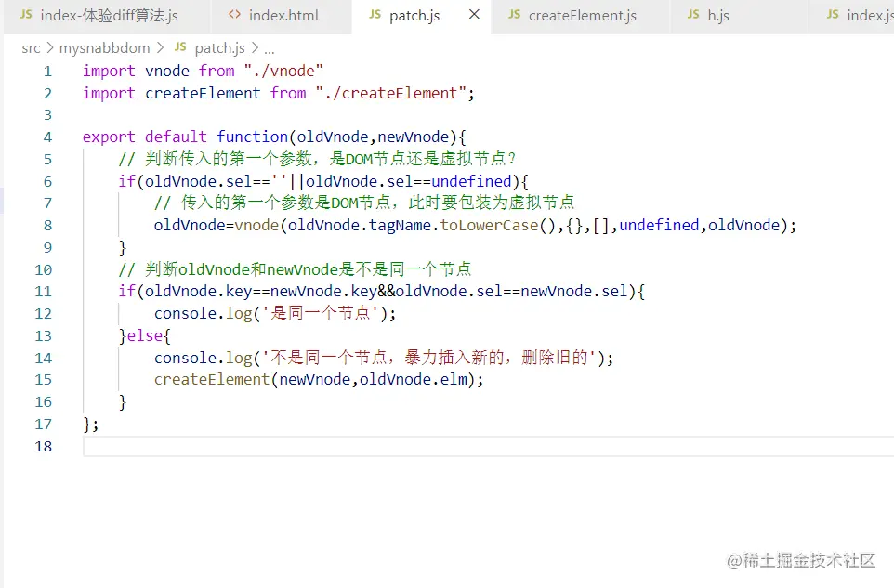894x588 pixels.
Task: Click line number 8 in the gutter
Action: (47, 225)
